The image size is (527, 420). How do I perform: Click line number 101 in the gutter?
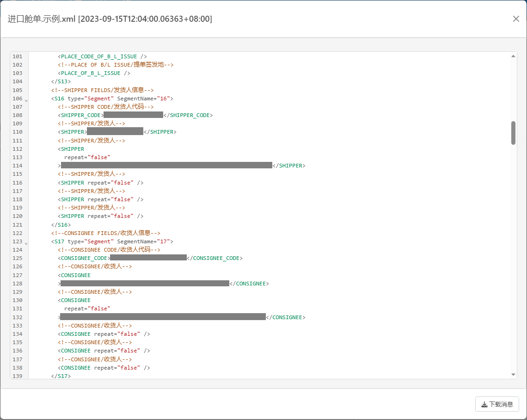(18, 56)
